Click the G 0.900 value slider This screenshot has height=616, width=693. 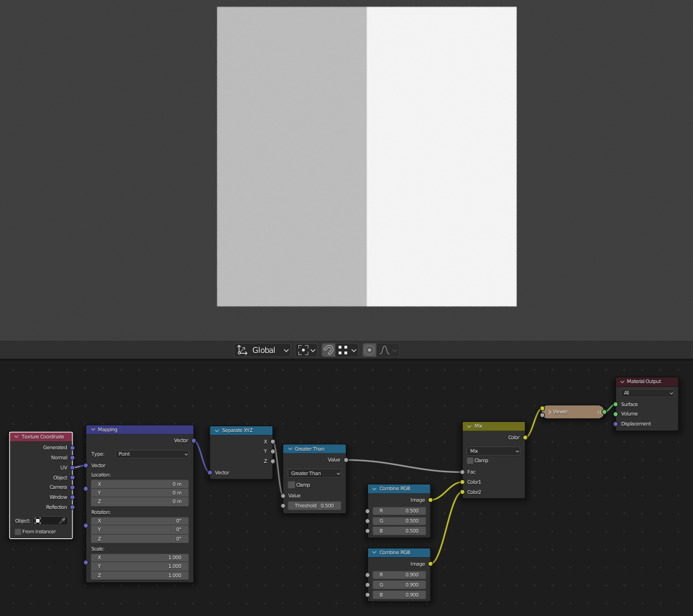(x=399, y=584)
